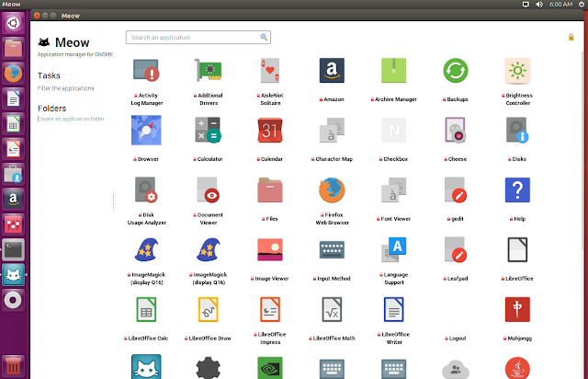
Task: Open the LibreOffice Math icon
Action: [332, 309]
